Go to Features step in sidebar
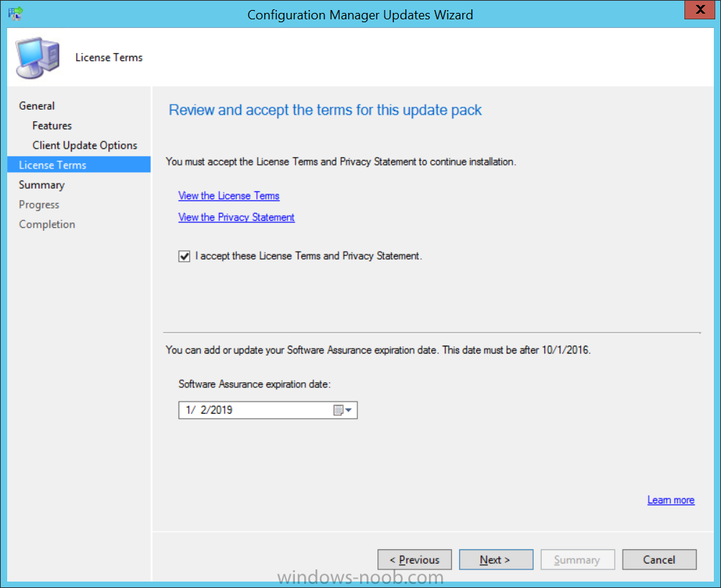This screenshot has height=588, width=721. click(x=52, y=125)
